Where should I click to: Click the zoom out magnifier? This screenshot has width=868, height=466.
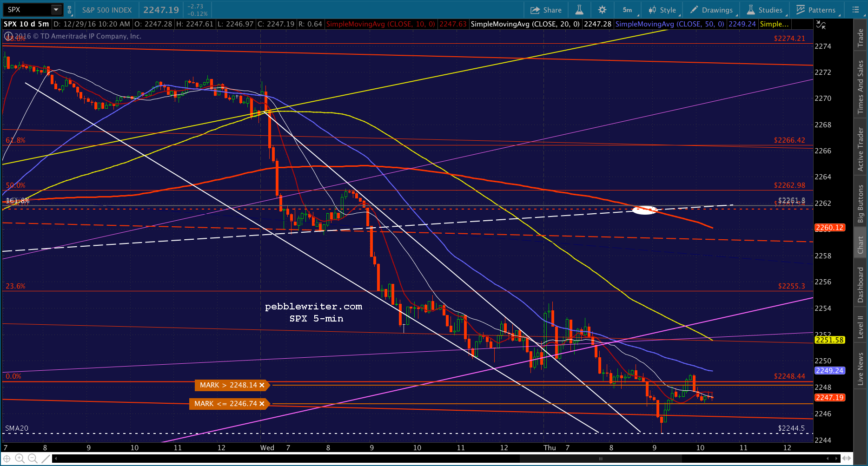click(x=33, y=459)
